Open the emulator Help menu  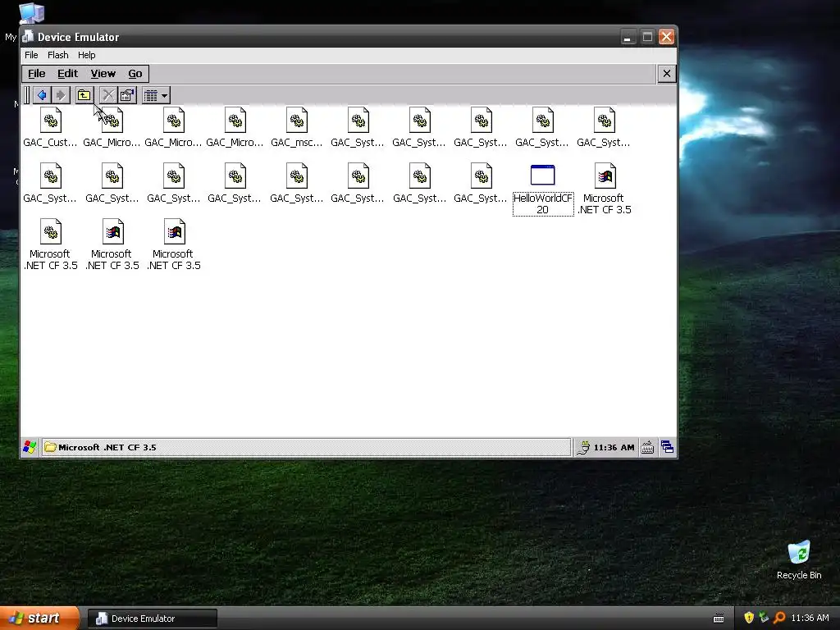86,55
